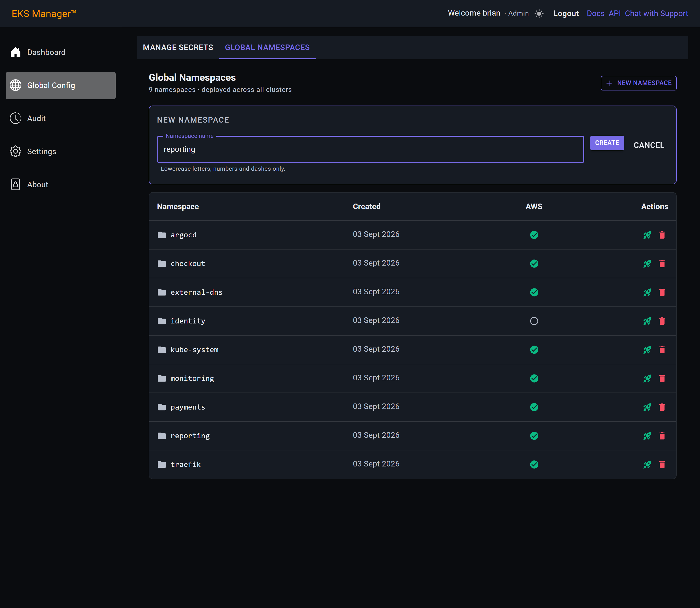Viewport: 700px width, 608px height.
Task: Delete the monitoring namespace via trash icon
Action: click(x=662, y=378)
